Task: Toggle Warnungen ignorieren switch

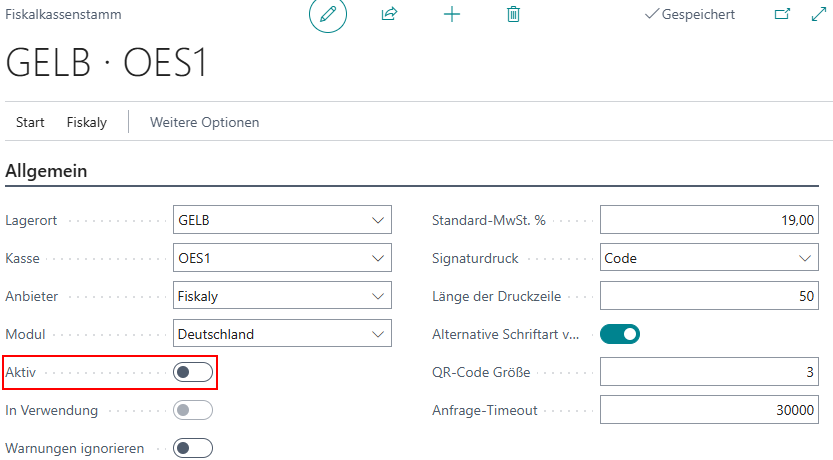Action: (193, 448)
